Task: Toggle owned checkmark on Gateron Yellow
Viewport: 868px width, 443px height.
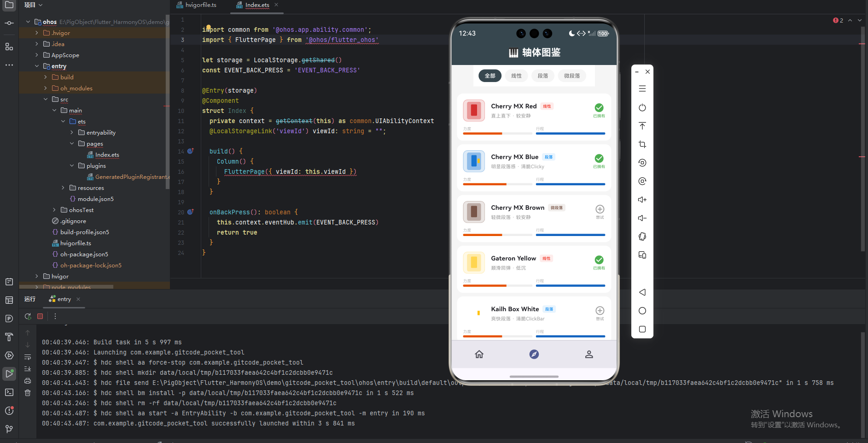Action: [599, 260]
